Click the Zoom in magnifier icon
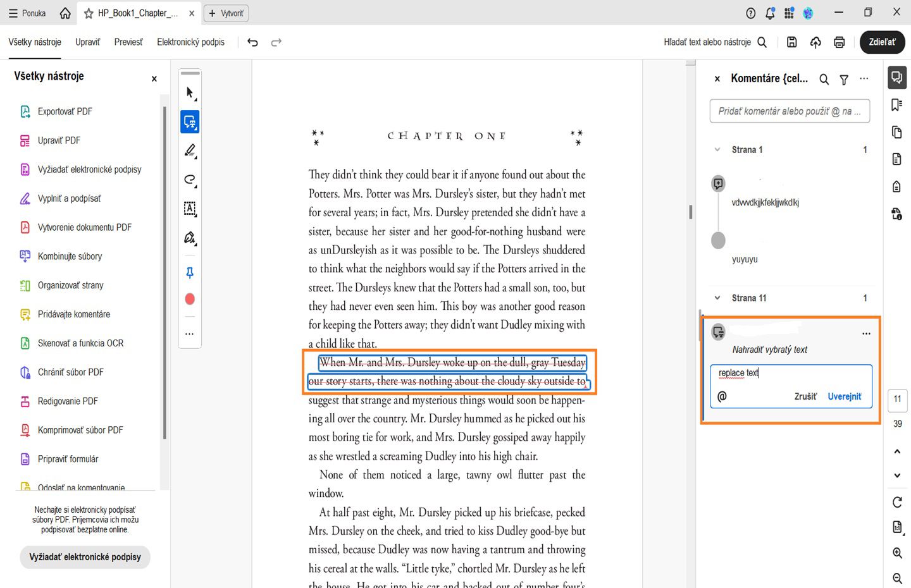The width and height of the screenshot is (911, 588). click(x=896, y=553)
